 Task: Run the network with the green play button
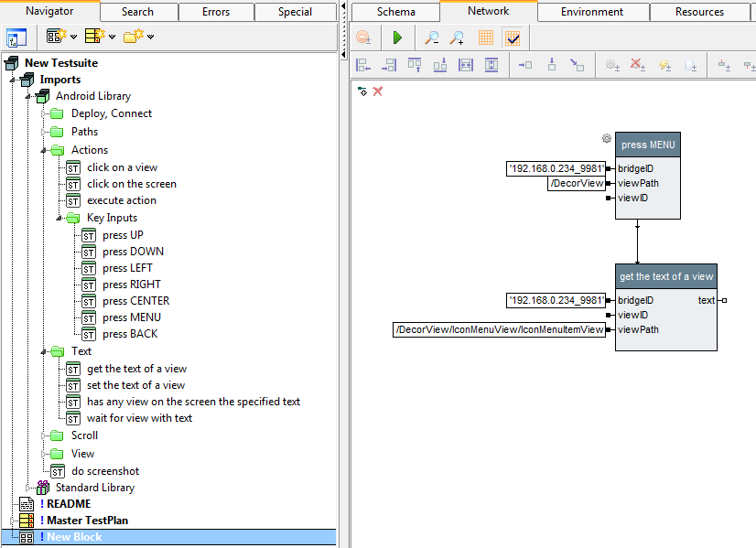click(397, 38)
